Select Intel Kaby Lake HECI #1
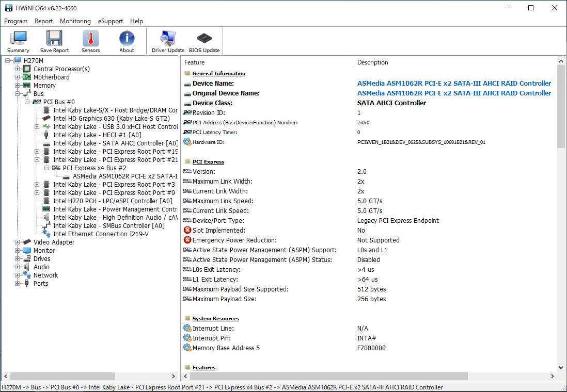This screenshot has width=567, height=392. pos(97,135)
